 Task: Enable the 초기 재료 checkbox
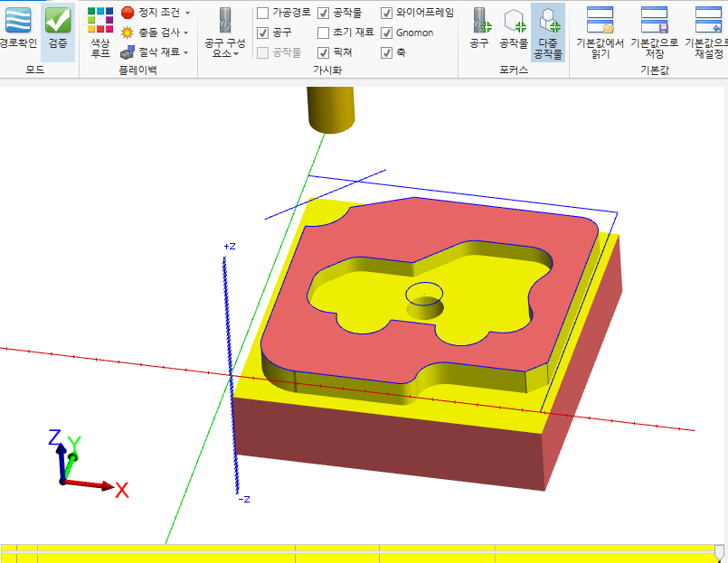pyautogui.click(x=324, y=33)
